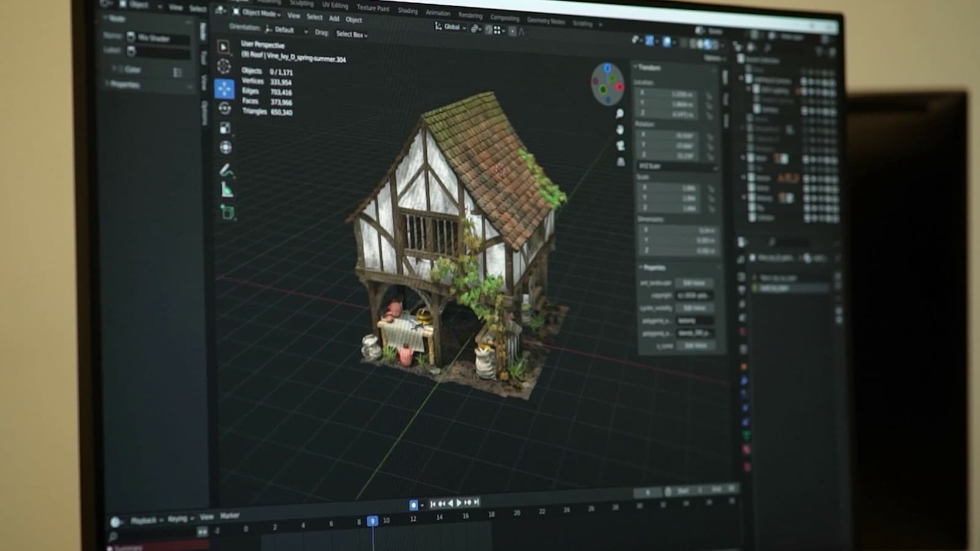
Task: Switch to the Animation workspace tab
Action: (x=438, y=12)
